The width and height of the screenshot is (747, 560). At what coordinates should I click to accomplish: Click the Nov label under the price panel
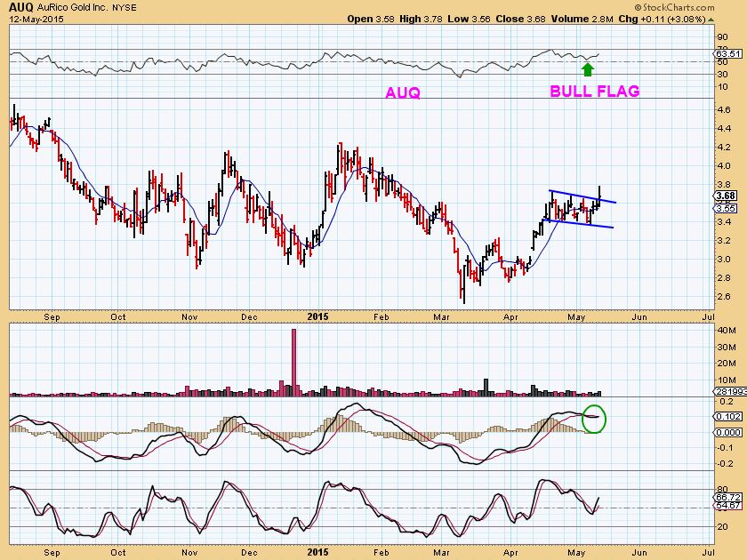189,317
